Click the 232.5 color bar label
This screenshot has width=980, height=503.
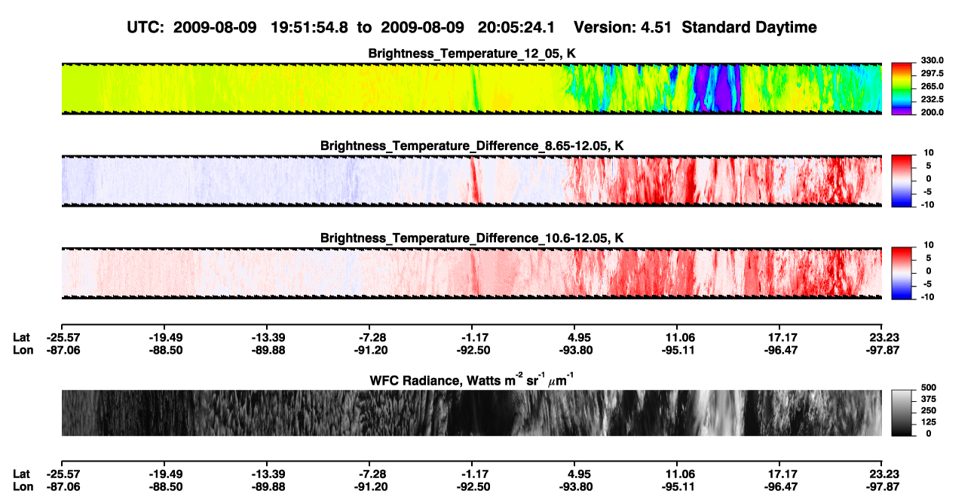point(933,100)
